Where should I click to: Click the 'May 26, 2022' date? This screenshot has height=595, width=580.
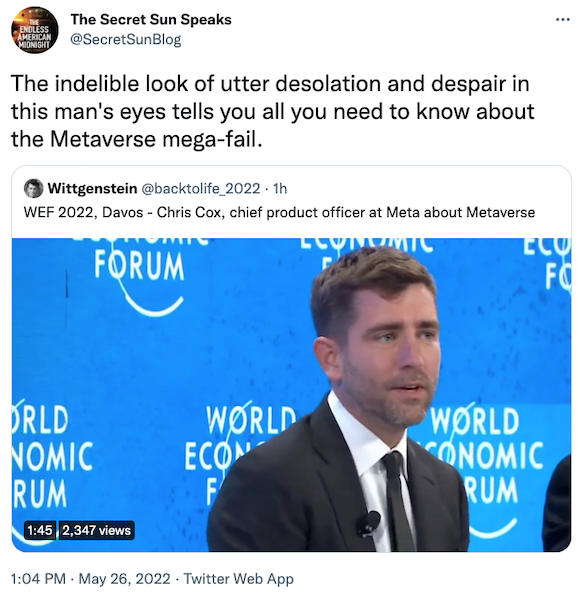[x=125, y=579]
